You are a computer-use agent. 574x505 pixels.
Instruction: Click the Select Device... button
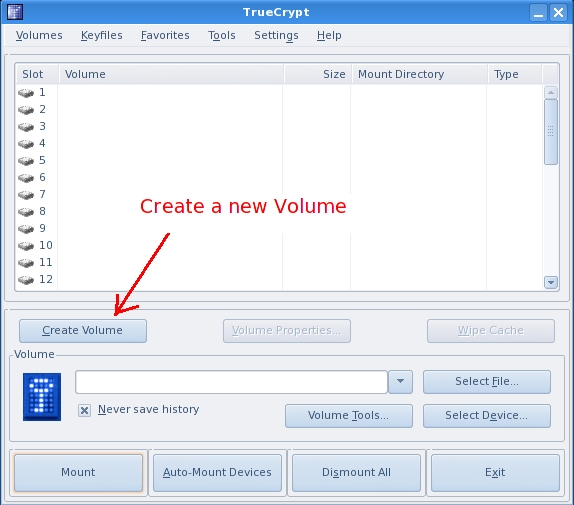[x=487, y=416]
